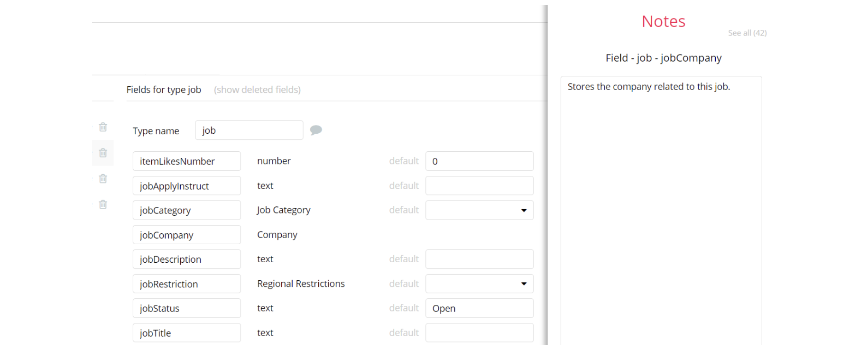
Task: Click the jobApplyInstruct default value input
Action: pos(479,186)
